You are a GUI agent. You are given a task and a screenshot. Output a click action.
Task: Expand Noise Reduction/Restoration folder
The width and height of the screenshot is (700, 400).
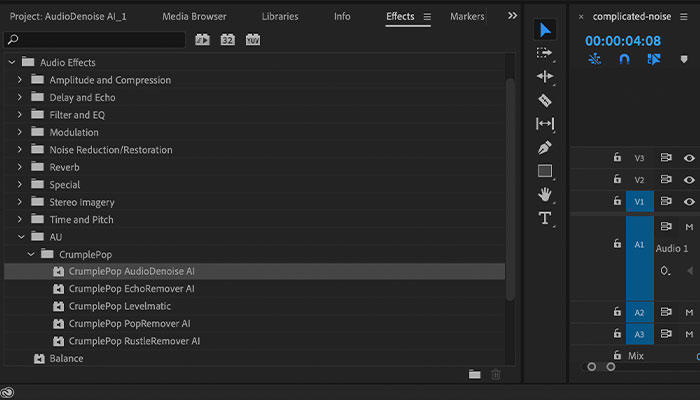point(20,150)
